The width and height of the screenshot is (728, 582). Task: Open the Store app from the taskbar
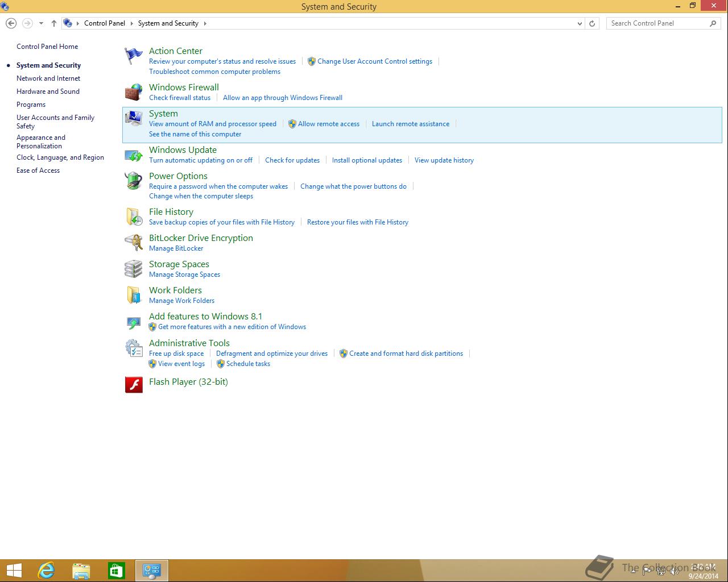tap(117, 571)
